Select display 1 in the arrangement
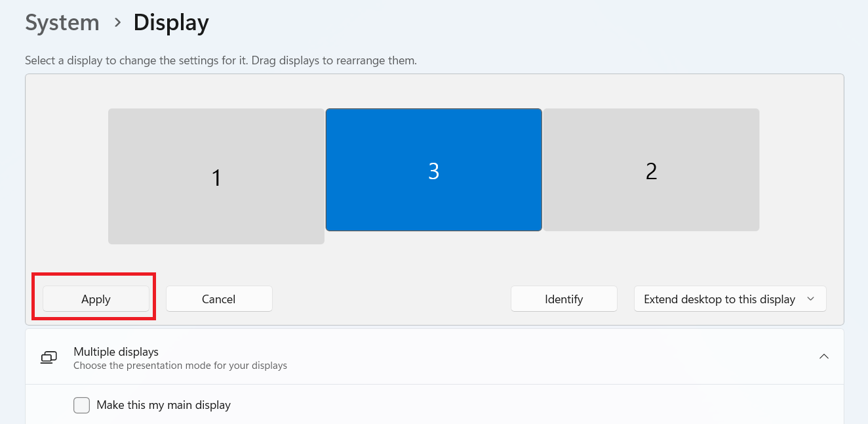Image resolution: width=868 pixels, height=424 pixels. tap(216, 177)
